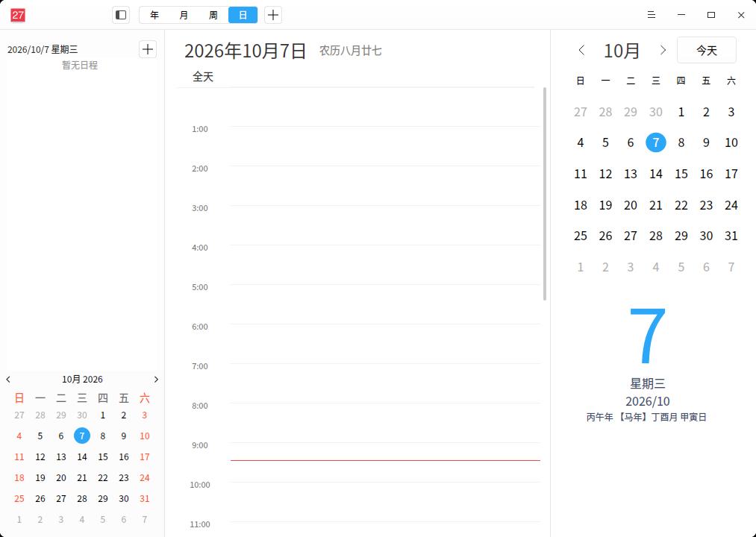Click the large blue 7 date display
This screenshot has width=756, height=537.
coord(648,336)
